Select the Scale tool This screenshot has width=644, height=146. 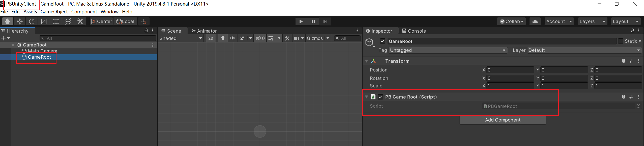point(44,21)
